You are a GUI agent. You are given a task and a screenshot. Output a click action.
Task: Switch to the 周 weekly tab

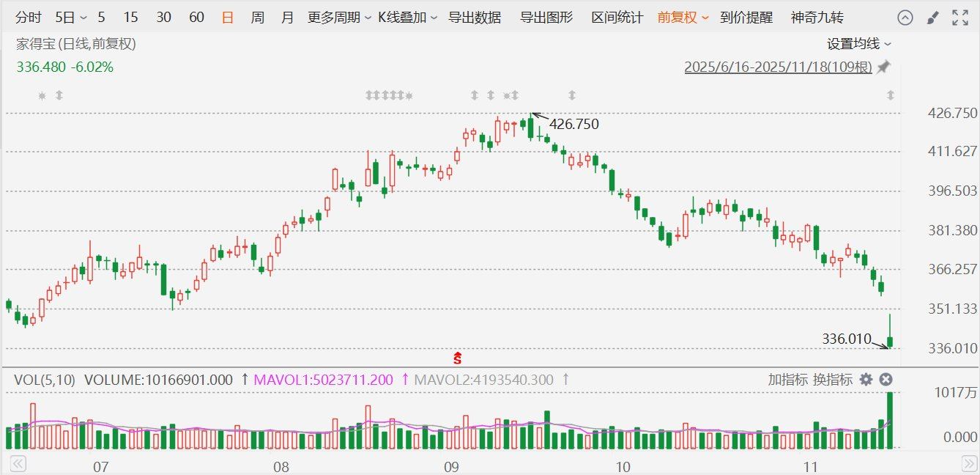tap(258, 17)
